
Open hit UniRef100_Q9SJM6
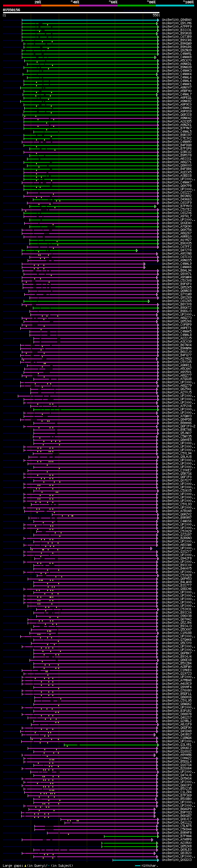(x=177, y=23)
